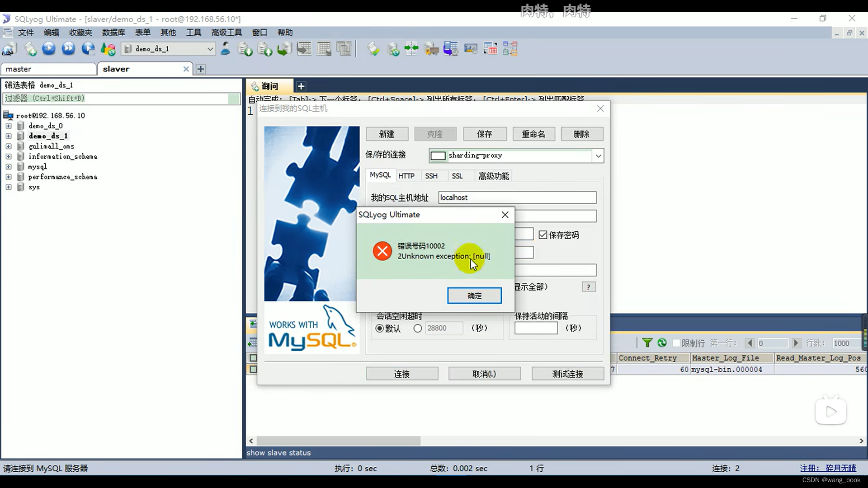This screenshot has height=488, width=868.
Task: Click the colored shapes refresh toolbar icon
Action: pyautogui.click(x=108, y=49)
